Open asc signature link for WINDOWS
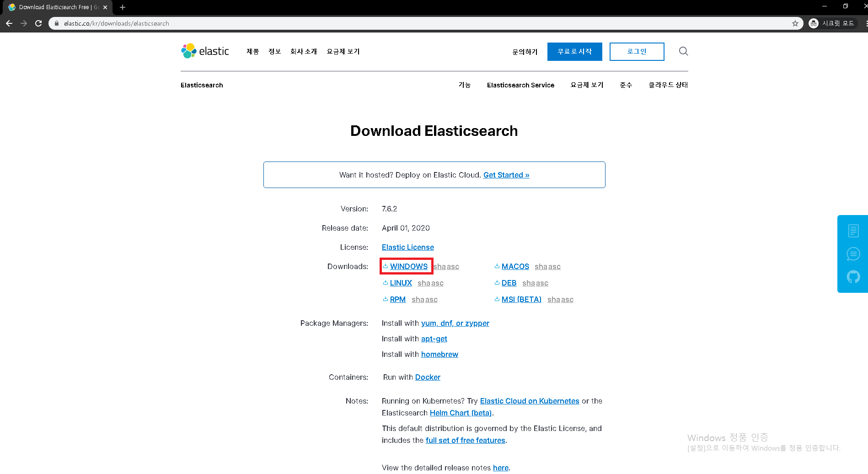 pyautogui.click(x=453, y=267)
